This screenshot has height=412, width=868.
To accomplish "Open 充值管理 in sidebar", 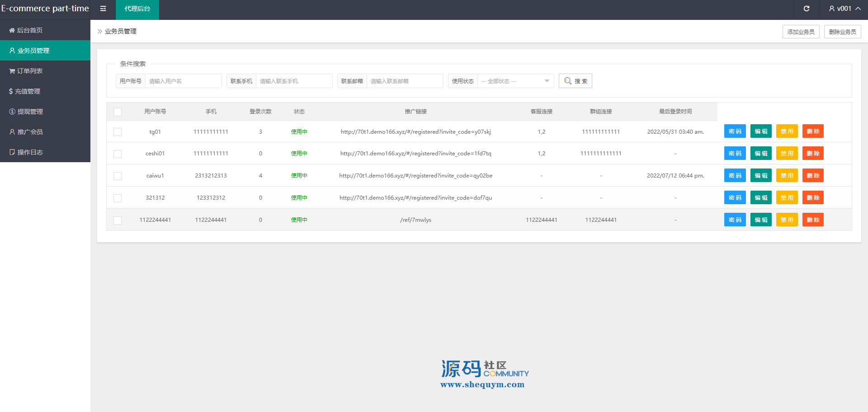I will (45, 91).
